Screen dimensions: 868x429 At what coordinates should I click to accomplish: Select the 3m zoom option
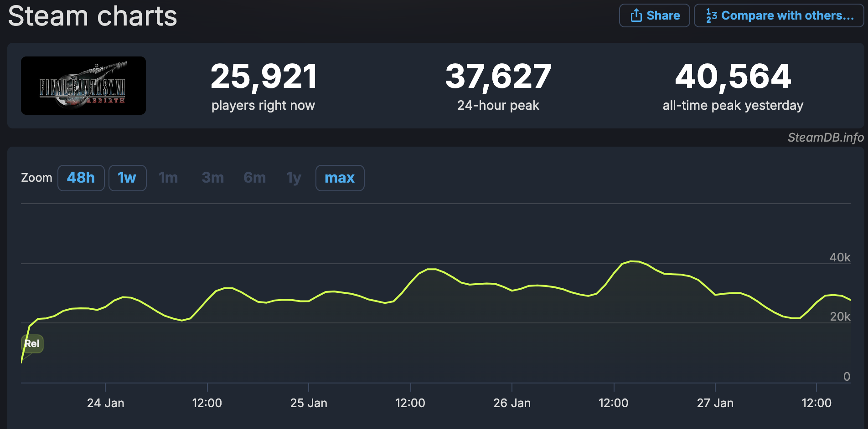[213, 178]
